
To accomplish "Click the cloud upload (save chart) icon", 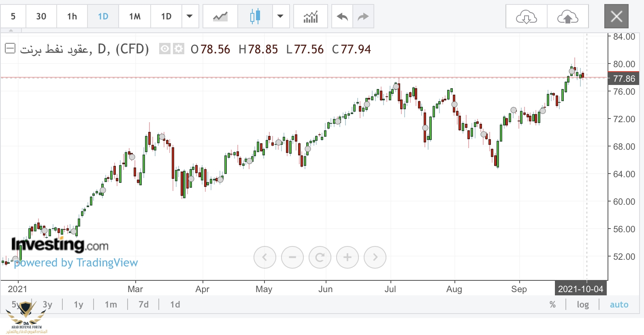I will pos(567,17).
